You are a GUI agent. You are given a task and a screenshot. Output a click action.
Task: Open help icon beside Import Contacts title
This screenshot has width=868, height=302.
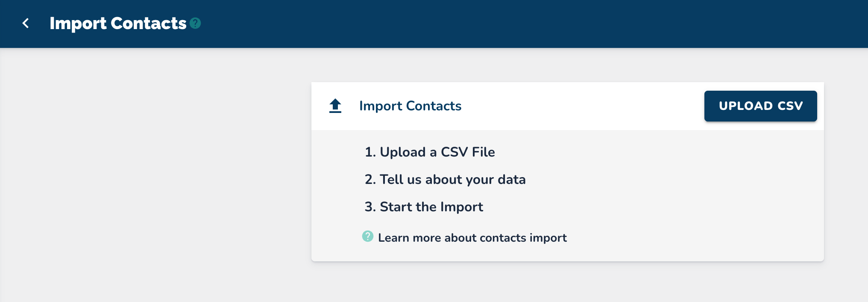pyautogui.click(x=195, y=23)
